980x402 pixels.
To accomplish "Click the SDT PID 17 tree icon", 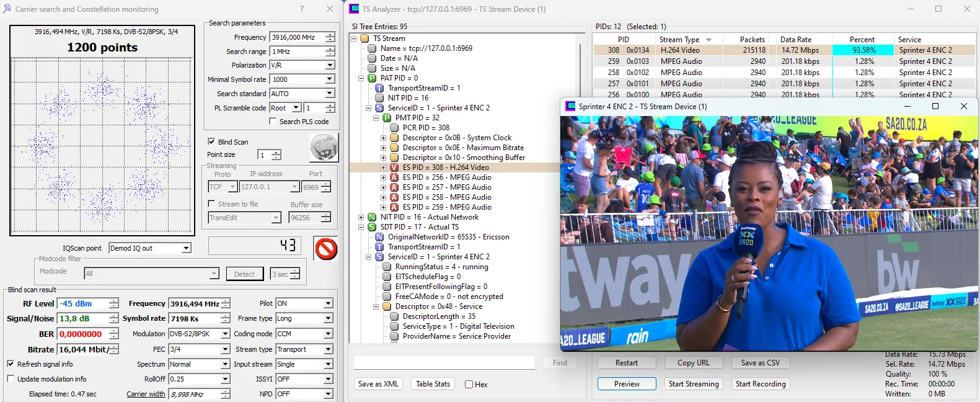I will [x=372, y=227].
